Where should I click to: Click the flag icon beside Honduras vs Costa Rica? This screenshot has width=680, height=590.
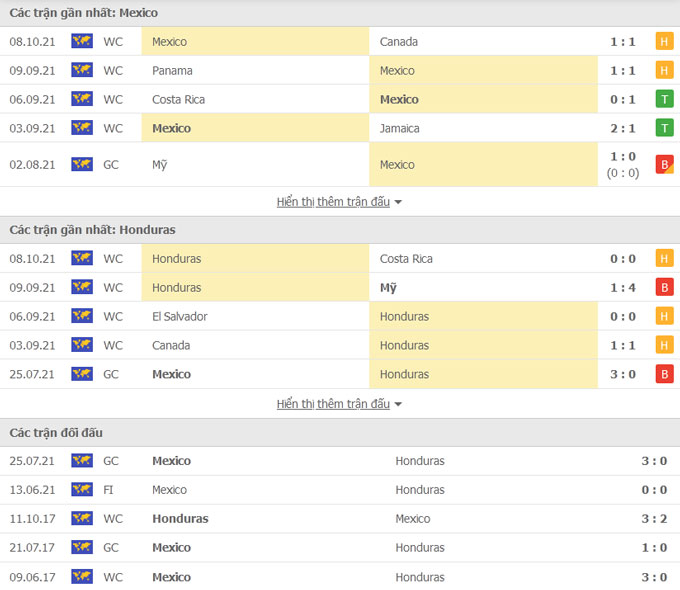coord(82,259)
